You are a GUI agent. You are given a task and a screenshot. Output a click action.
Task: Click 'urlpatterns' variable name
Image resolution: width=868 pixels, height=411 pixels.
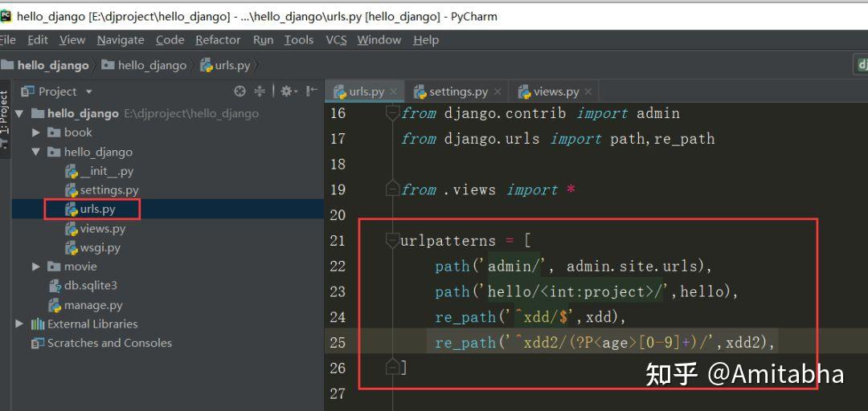click(448, 241)
